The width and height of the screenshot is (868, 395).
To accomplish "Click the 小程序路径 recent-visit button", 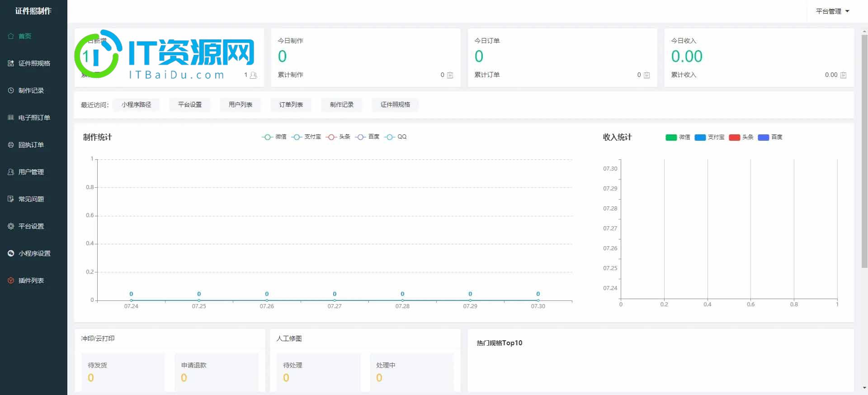I will (x=136, y=105).
